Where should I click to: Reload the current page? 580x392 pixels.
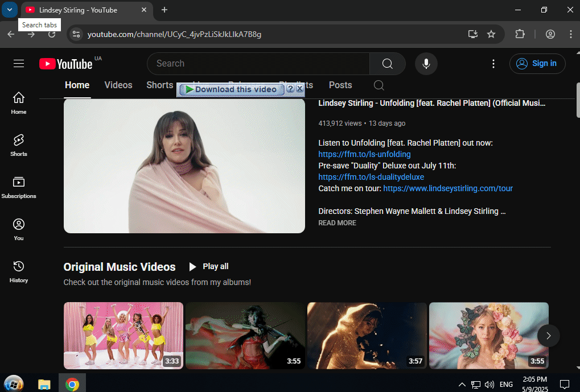pos(52,34)
